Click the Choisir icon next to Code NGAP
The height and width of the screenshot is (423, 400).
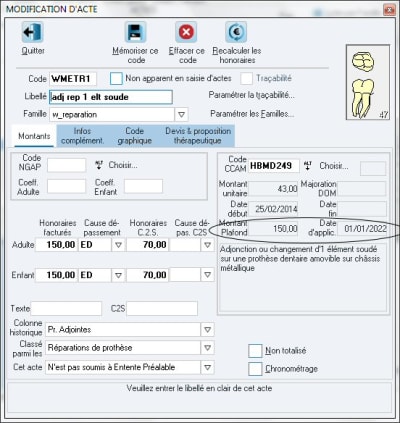[x=99, y=165]
